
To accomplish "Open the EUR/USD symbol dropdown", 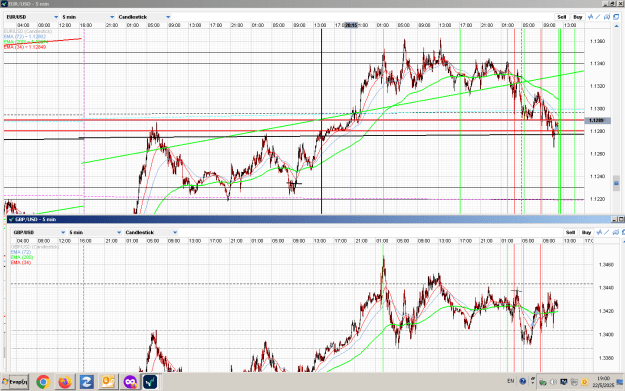I will [x=32, y=17].
